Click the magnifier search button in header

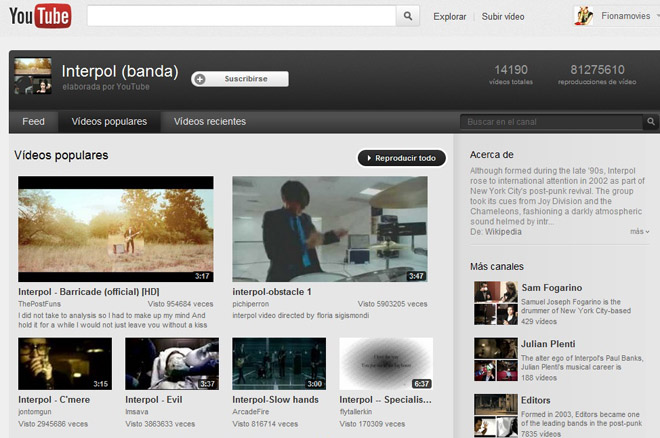[408, 16]
